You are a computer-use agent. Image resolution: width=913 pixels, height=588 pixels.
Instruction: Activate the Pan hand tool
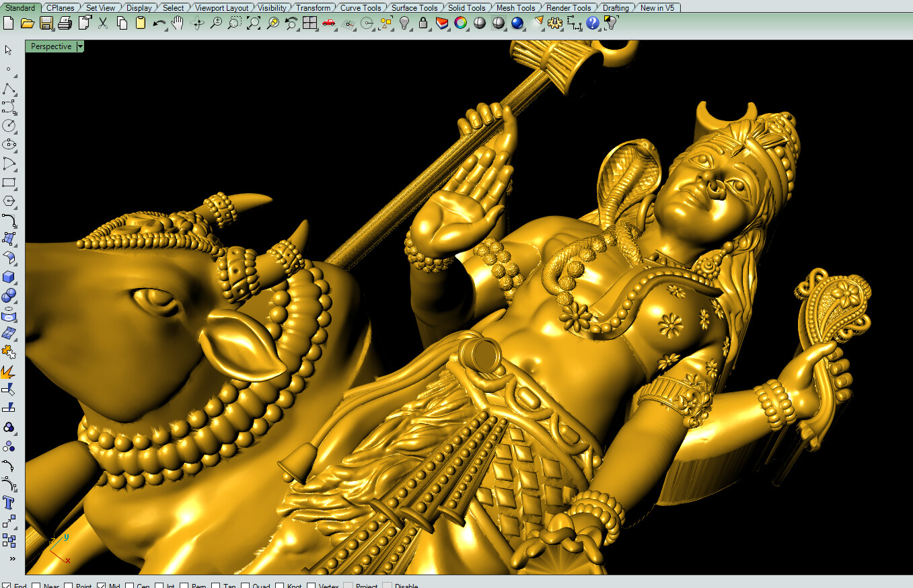178,24
